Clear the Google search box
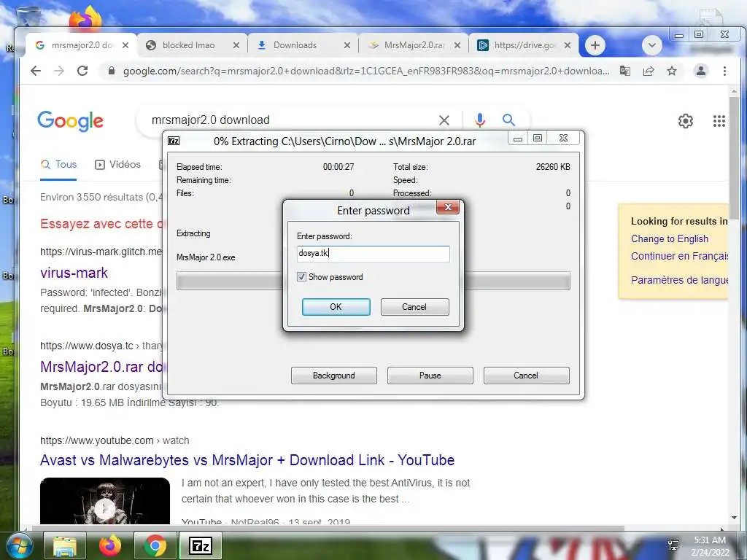 pos(444,120)
